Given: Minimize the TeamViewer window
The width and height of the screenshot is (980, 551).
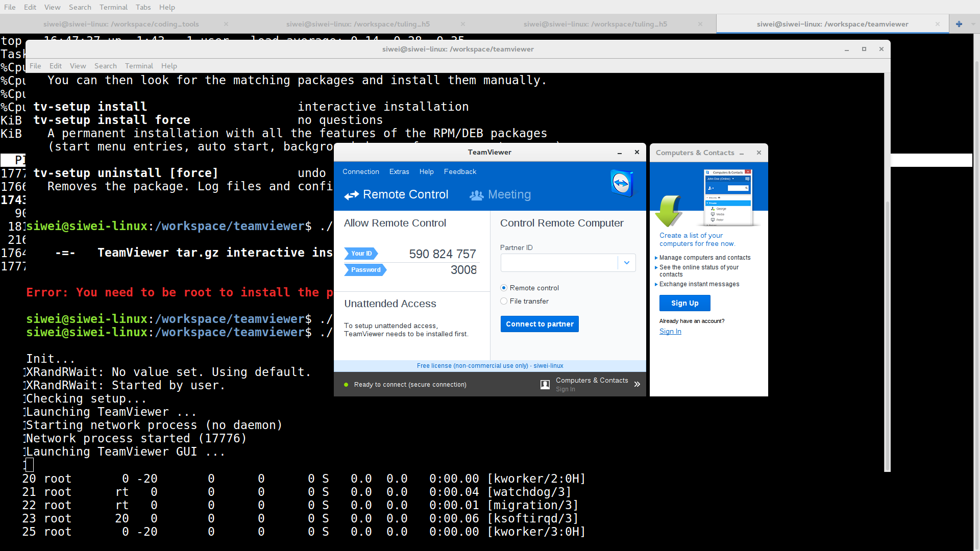Looking at the screenshot, I should pyautogui.click(x=619, y=153).
